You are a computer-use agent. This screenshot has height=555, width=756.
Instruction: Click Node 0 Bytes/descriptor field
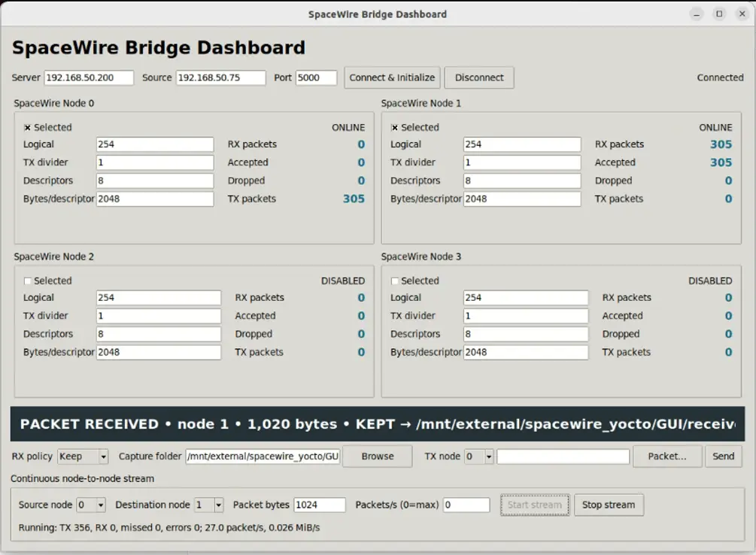pyautogui.click(x=155, y=199)
